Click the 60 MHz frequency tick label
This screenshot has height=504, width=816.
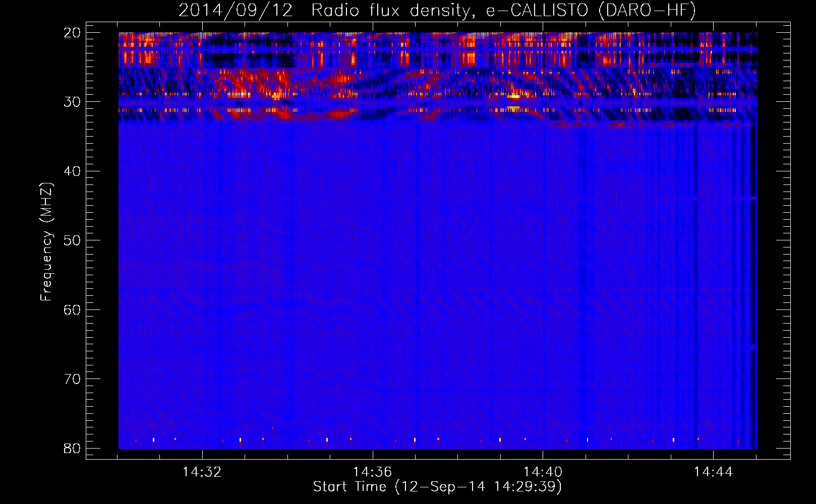point(73,309)
